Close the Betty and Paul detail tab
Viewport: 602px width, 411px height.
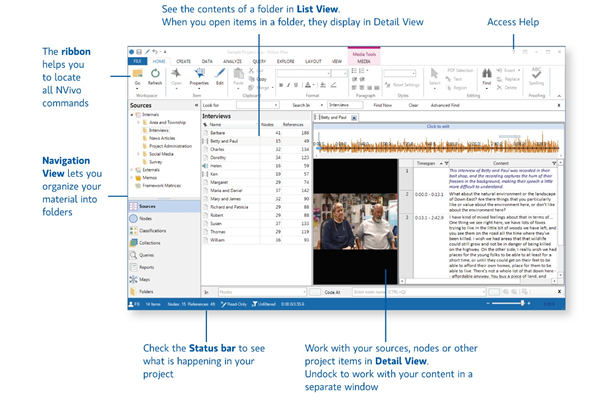pyautogui.click(x=354, y=118)
